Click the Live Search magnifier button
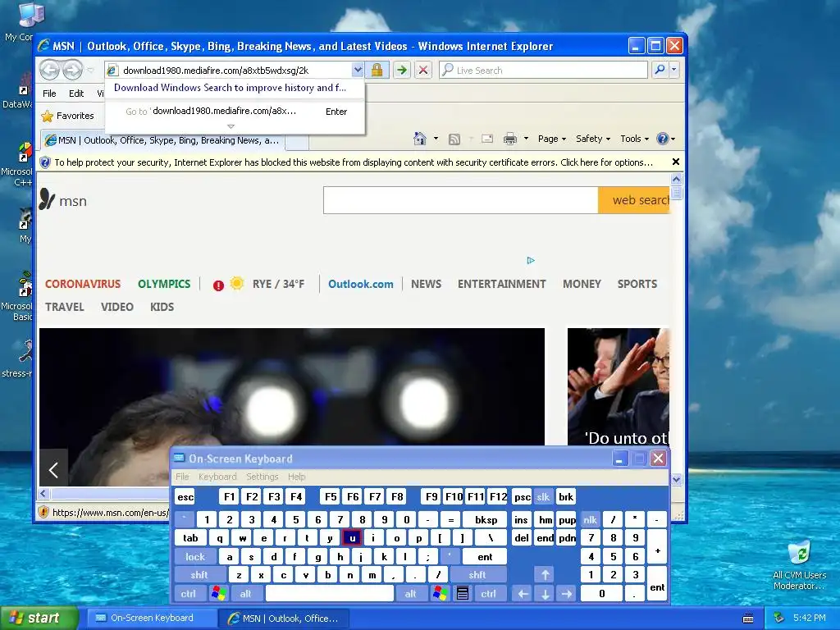This screenshot has height=630, width=840. click(660, 70)
